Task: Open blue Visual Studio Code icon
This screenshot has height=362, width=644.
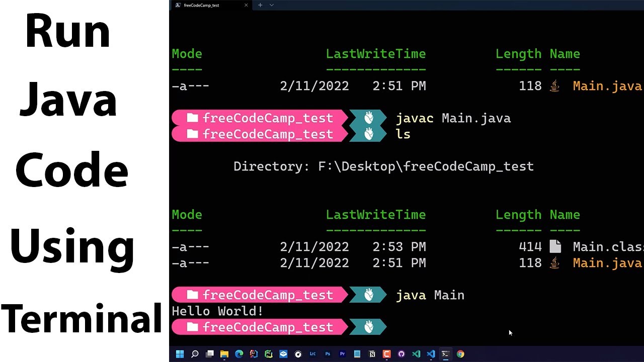Action: coord(431,354)
